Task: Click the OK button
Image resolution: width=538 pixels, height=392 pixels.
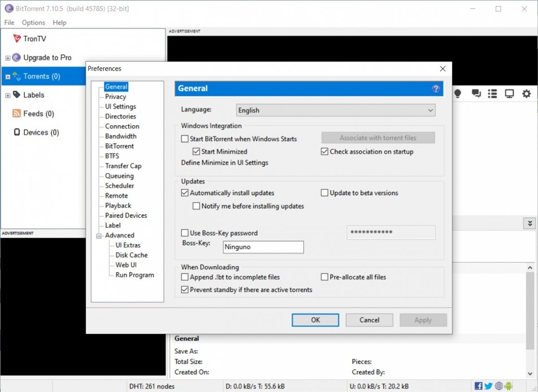Action: pos(316,320)
